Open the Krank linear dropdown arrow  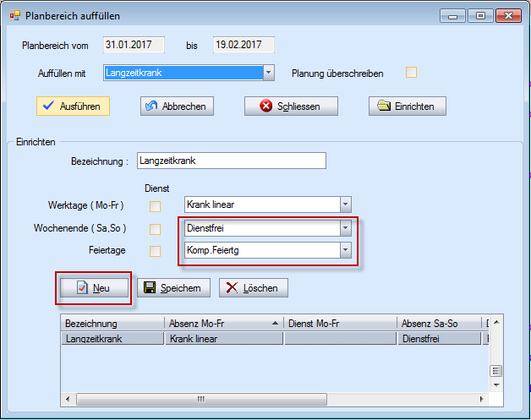coord(346,205)
